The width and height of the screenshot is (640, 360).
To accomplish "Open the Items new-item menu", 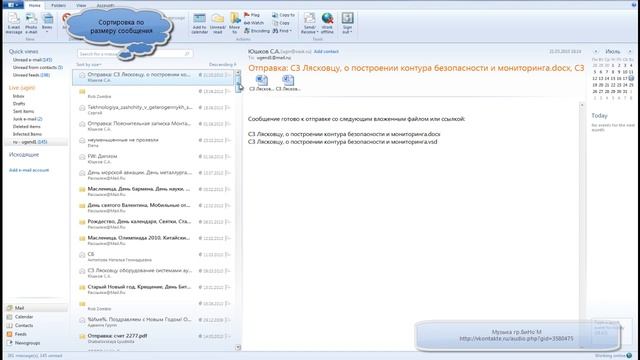I will tap(47, 23).
